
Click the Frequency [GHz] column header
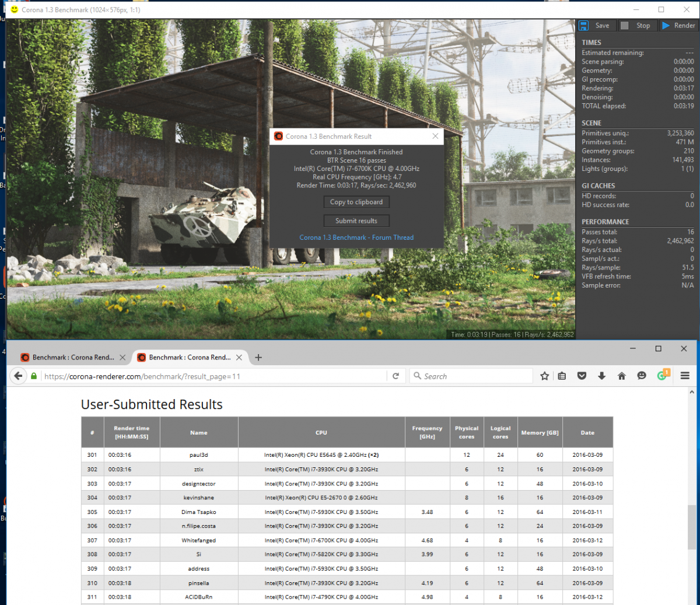(x=428, y=432)
